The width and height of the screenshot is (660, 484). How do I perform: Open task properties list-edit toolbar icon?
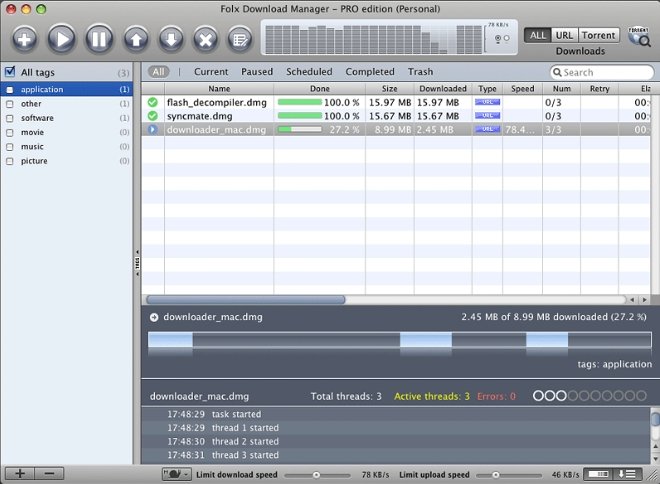pos(240,40)
